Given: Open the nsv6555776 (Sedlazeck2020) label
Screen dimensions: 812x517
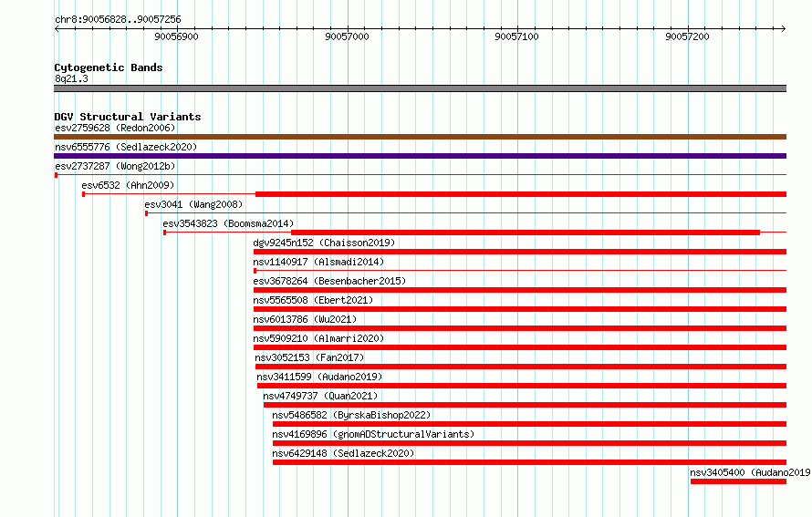Looking at the screenshot, I should 126,147.
